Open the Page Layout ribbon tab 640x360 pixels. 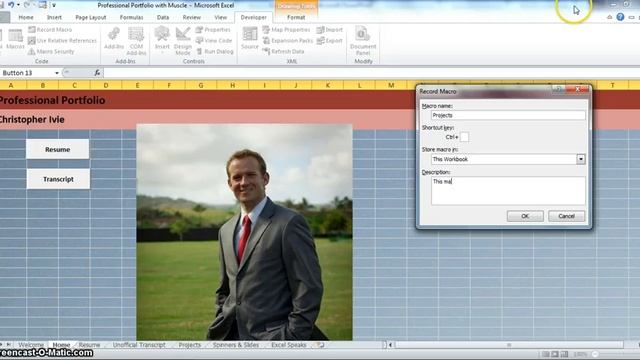pos(91,17)
